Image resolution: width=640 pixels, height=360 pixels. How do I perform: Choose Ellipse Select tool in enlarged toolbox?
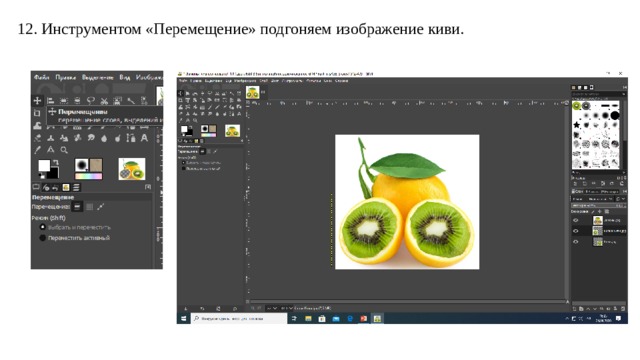77,100
